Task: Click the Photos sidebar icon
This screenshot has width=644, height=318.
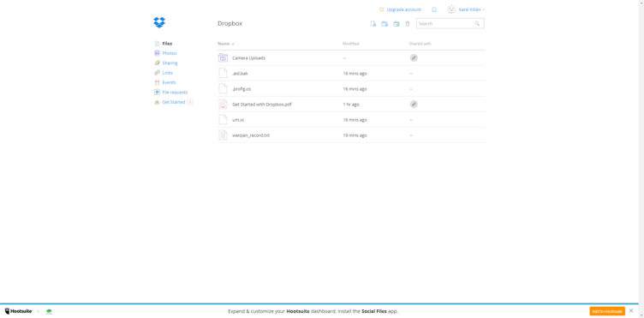Action: (157, 53)
